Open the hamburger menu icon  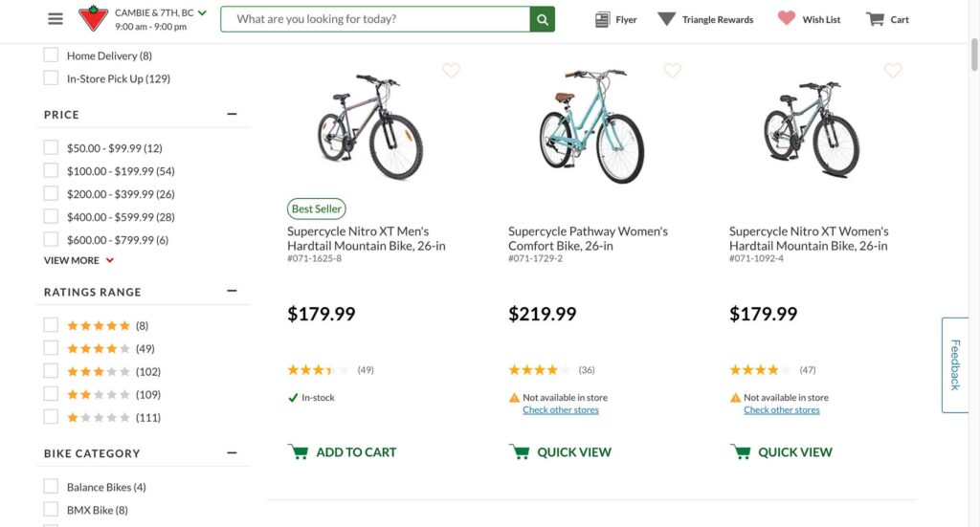56,19
